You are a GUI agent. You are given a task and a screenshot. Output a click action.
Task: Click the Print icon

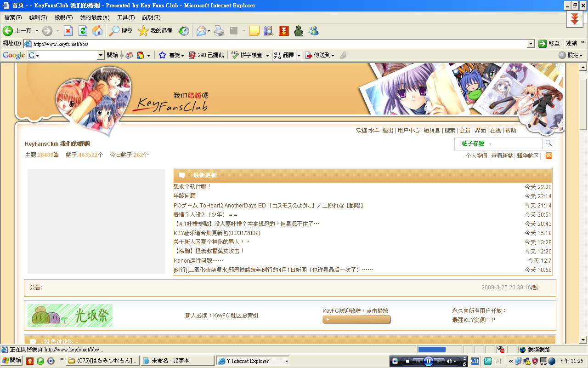(219, 31)
